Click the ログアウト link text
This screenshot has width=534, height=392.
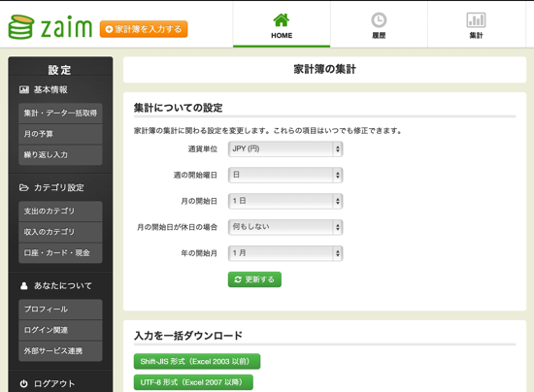click(x=54, y=384)
